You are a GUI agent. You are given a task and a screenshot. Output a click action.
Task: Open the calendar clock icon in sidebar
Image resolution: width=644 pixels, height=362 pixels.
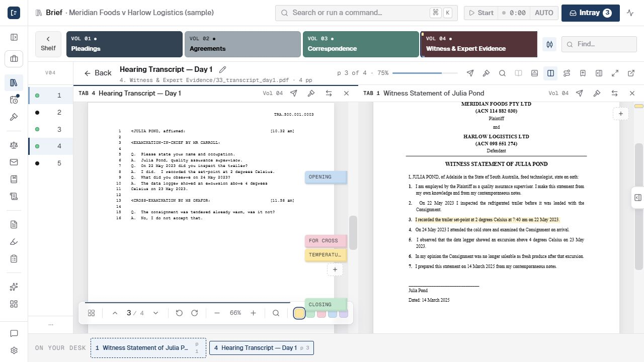pos(14,100)
